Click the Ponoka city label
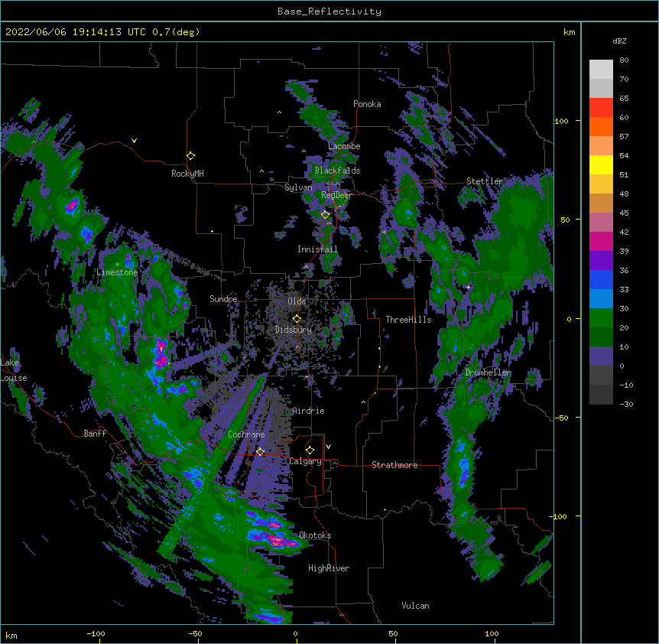659x644 pixels. pos(367,104)
